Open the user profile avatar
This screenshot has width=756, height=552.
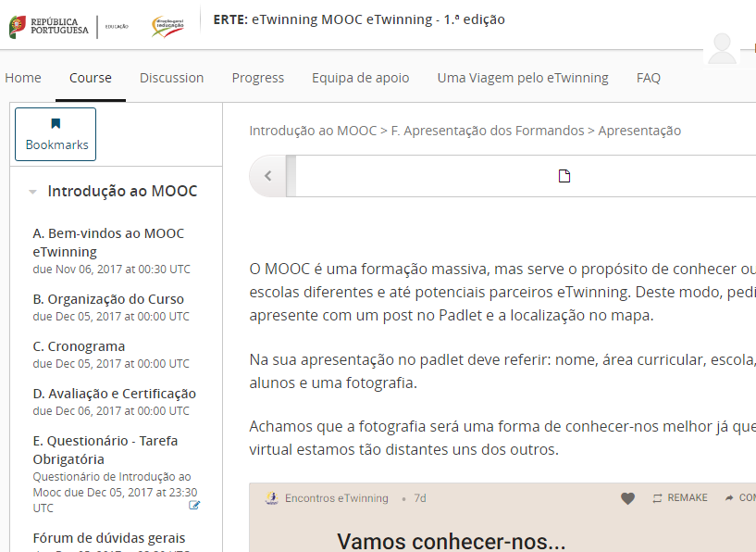pos(722,48)
